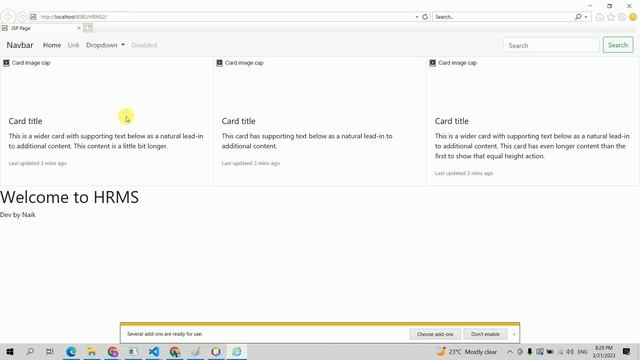Open File Explorer from taskbar
The image size is (640, 360).
point(92,351)
